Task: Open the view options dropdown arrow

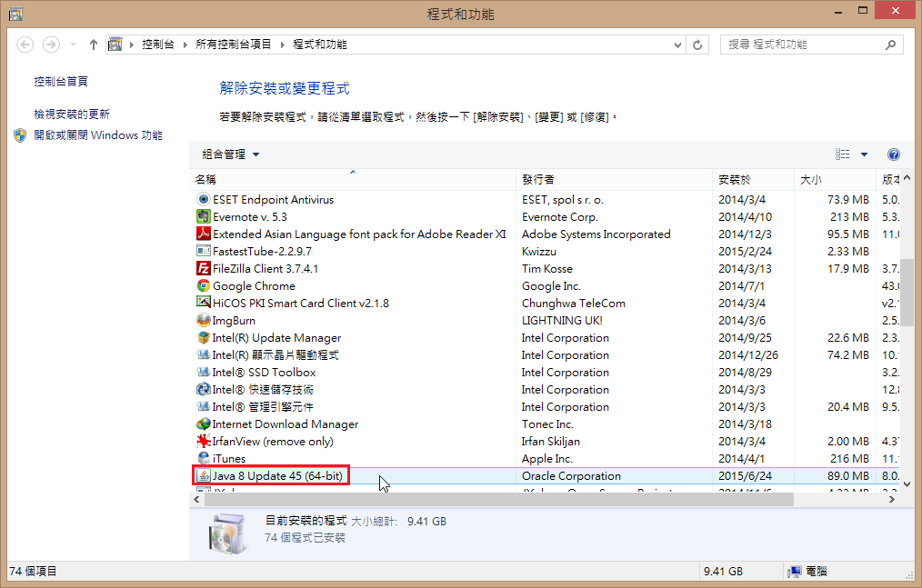Action: (864, 154)
